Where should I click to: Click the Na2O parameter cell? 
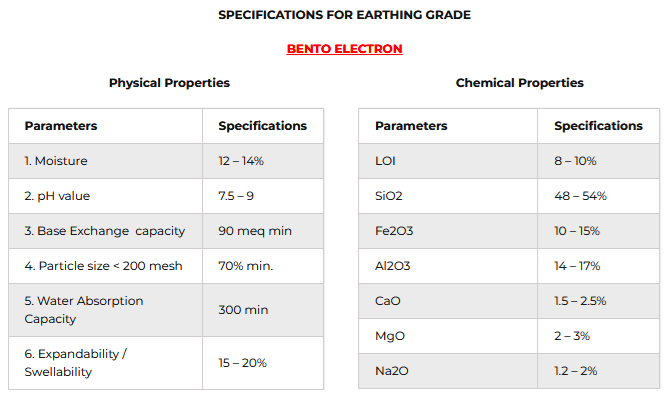coord(448,371)
